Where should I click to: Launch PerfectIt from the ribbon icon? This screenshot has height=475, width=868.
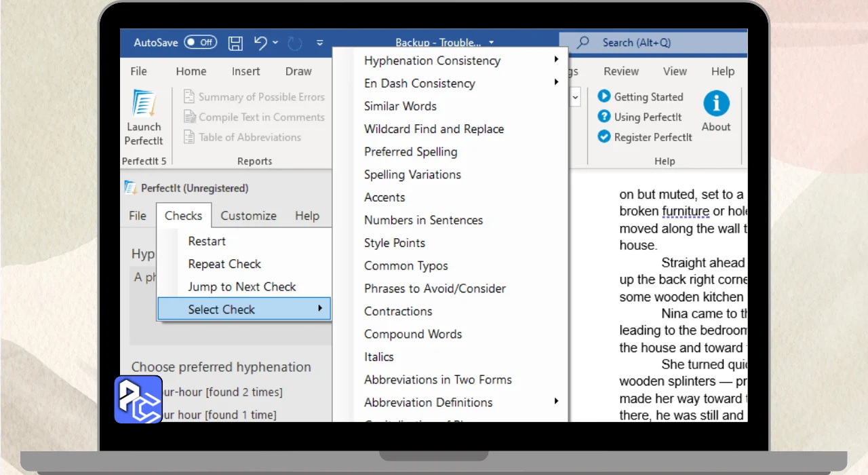[x=144, y=118]
